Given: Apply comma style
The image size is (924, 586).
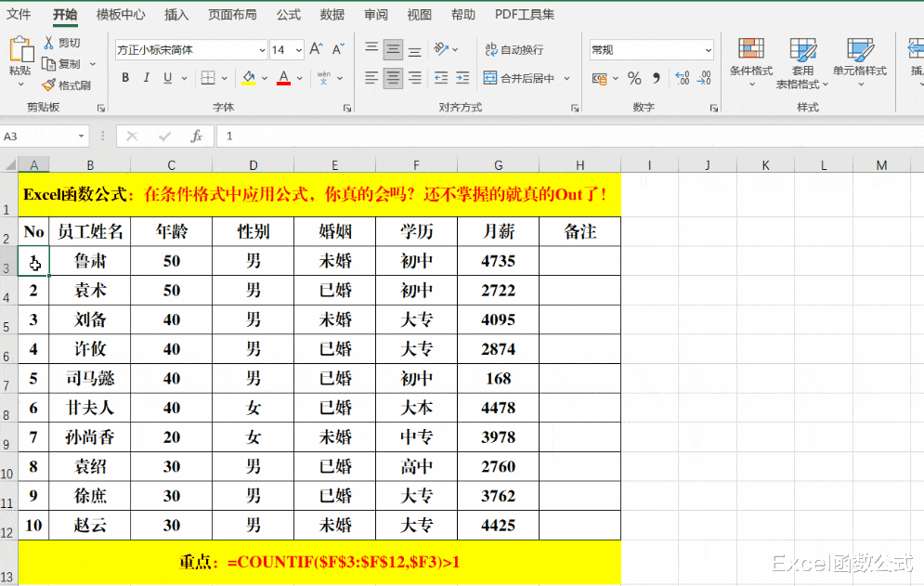Looking at the screenshot, I should pyautogui.click(x=656, y=78).
